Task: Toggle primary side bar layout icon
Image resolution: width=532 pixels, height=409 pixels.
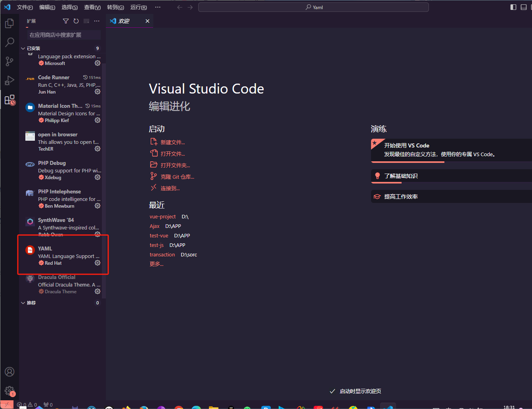Action: [513, 7]
